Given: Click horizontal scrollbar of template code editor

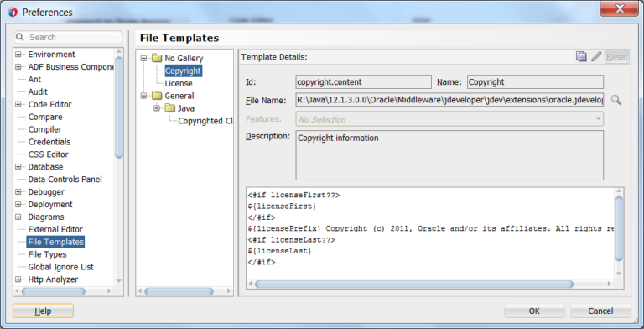Looking at the screenshot, I should pyautogui.click(x=414, y=285).
